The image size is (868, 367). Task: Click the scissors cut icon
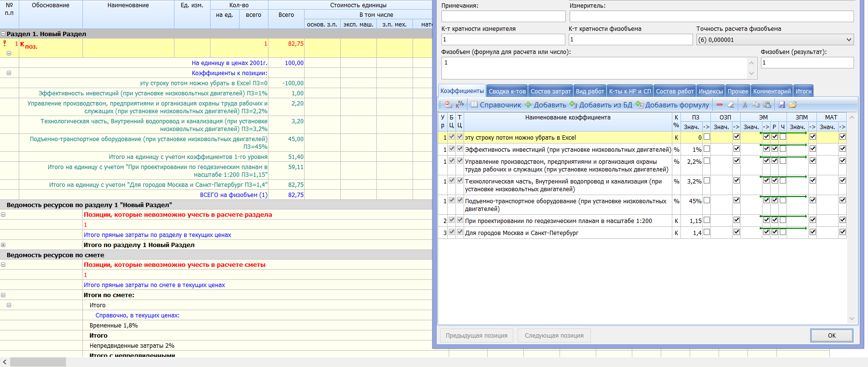click(x=745, y=105)
